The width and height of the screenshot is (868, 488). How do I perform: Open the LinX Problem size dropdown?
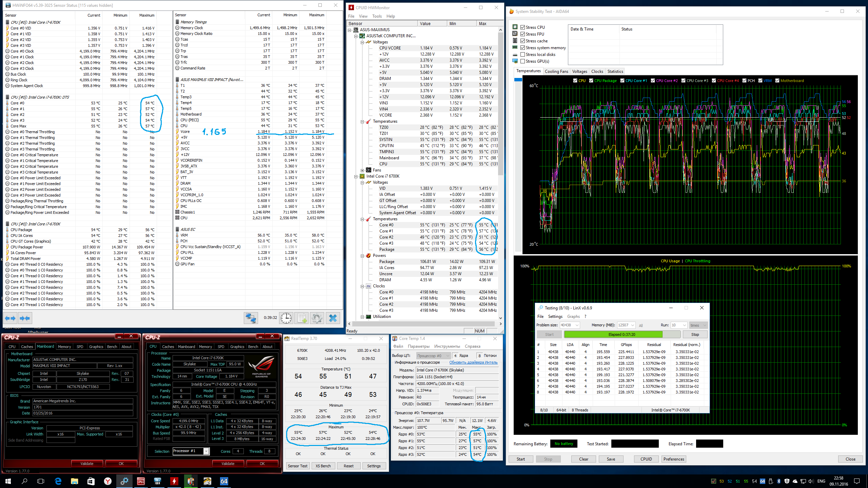[x=577, y=325]
